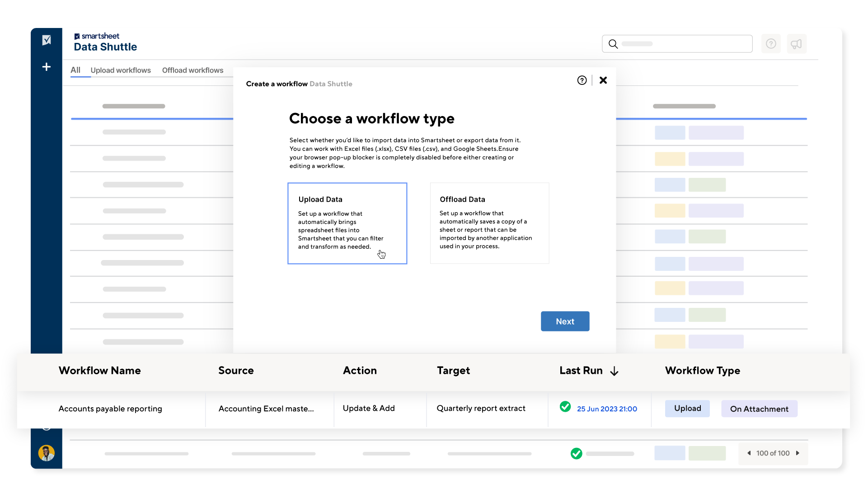Screen dimensions: 868x488
Task: Close the Create a workflow dialog
Action: tap(603, 80)
